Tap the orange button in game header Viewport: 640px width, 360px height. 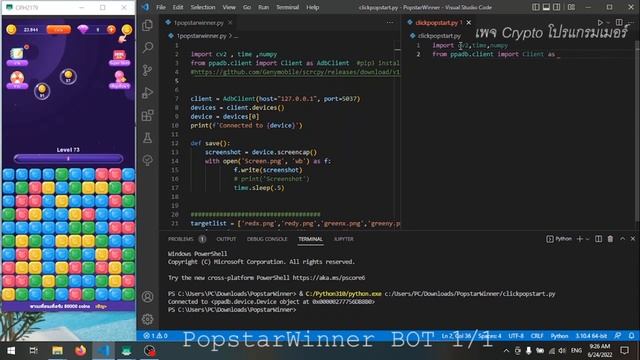coord(58,29)
